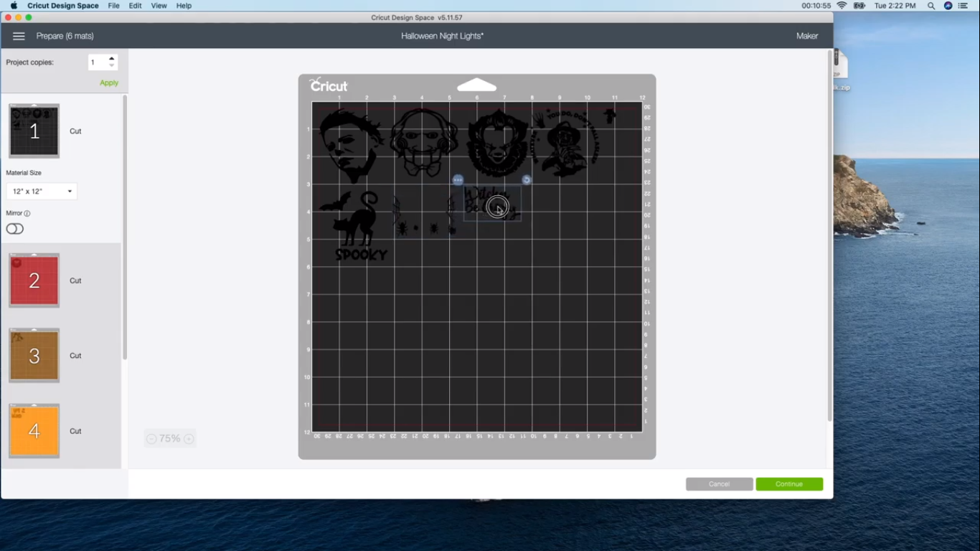The width and height of the screenshot is (980, 551).
Task: Open the Edit menu
Action: click(135, 6)
